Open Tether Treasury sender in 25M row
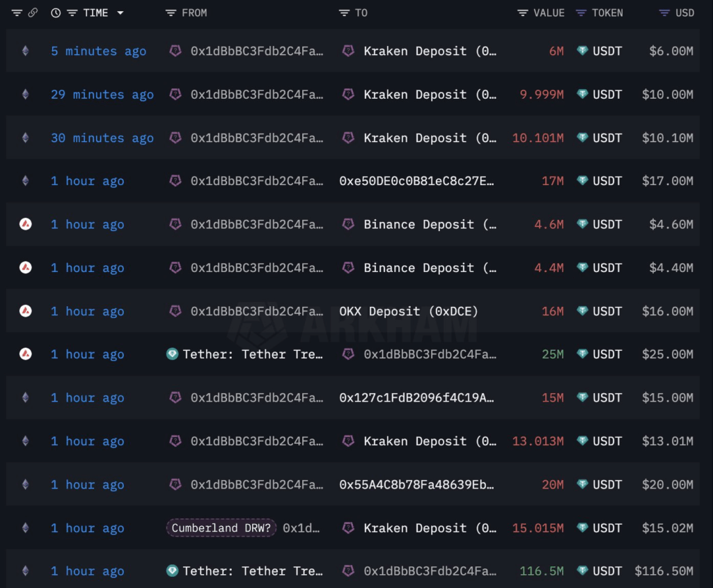 pos(252,354)
